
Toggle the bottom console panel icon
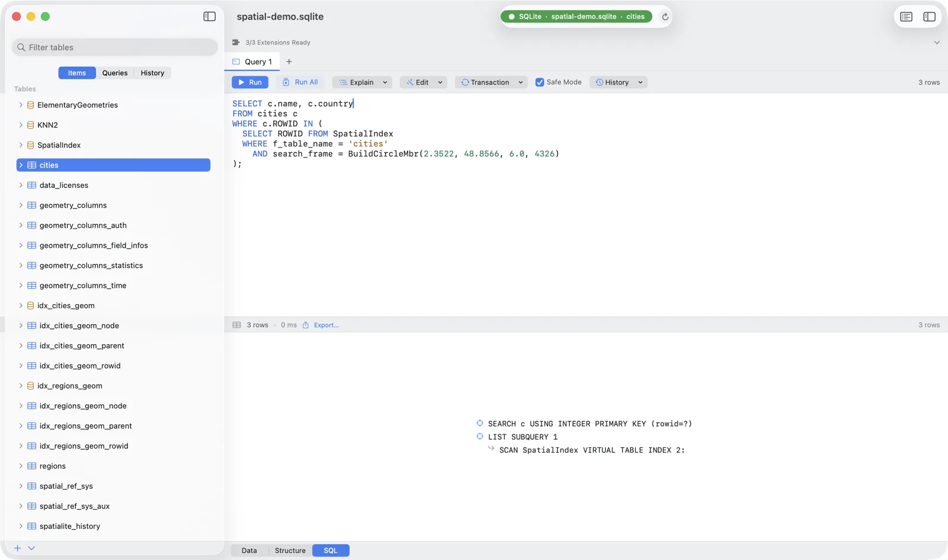click(907, 17)
